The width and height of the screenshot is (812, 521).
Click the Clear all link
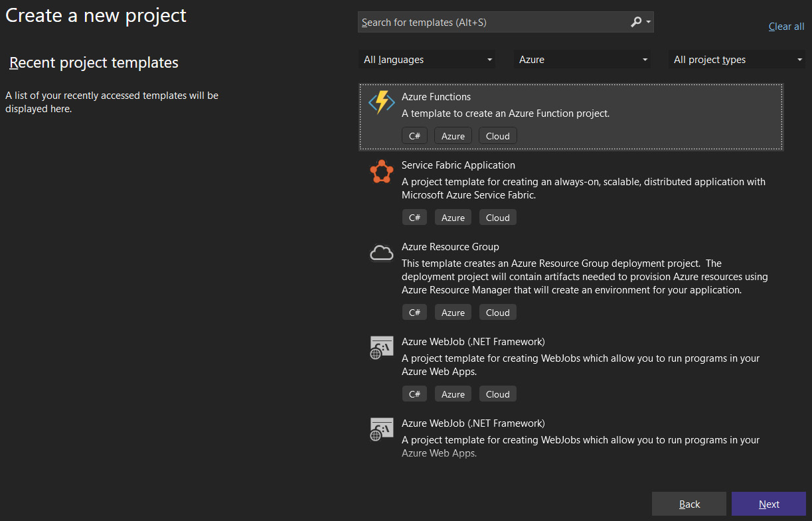click(x=786, y=27)
